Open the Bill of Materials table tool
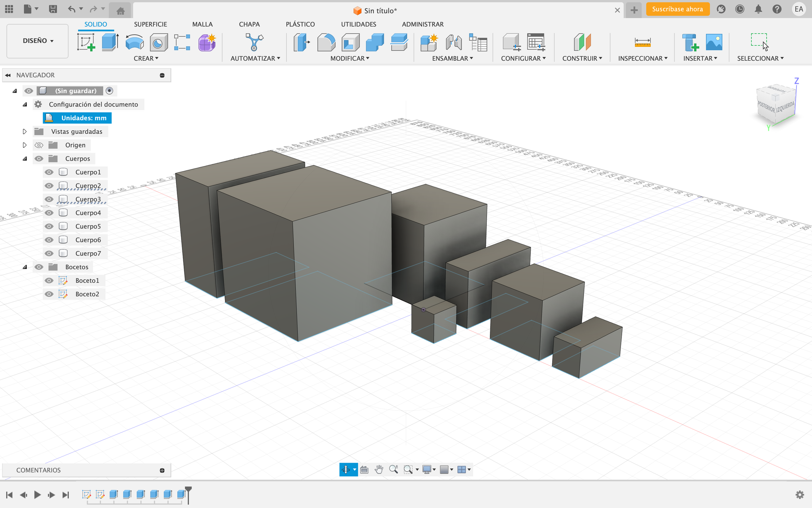Screen dimensions: 812x508 [x=478, y=42]
